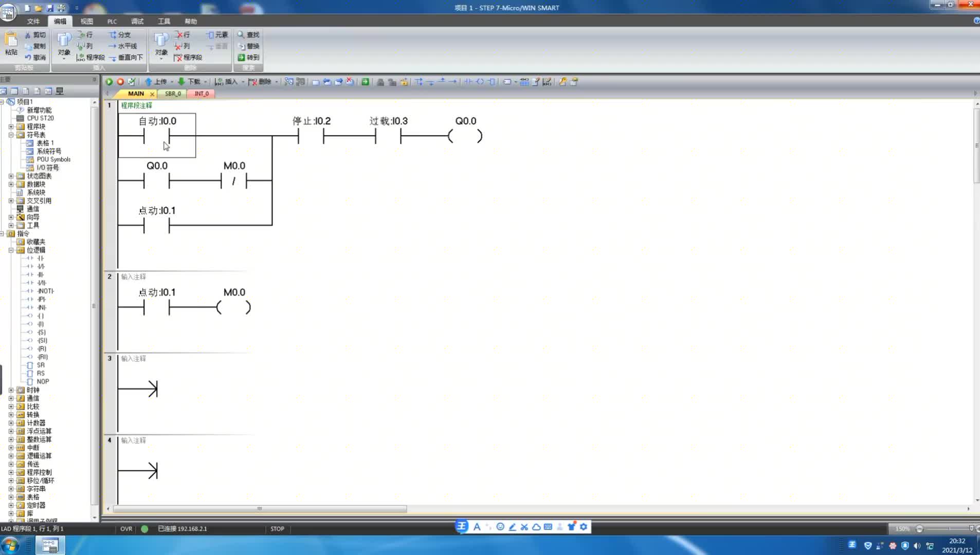Screen dimensions: 980x555
Task: Click the horizontal scrollbar of the editor
Action: point(260,509)
